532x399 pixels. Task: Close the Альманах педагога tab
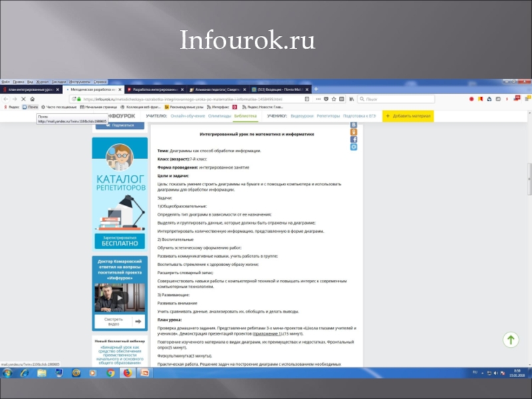point(245,90)
